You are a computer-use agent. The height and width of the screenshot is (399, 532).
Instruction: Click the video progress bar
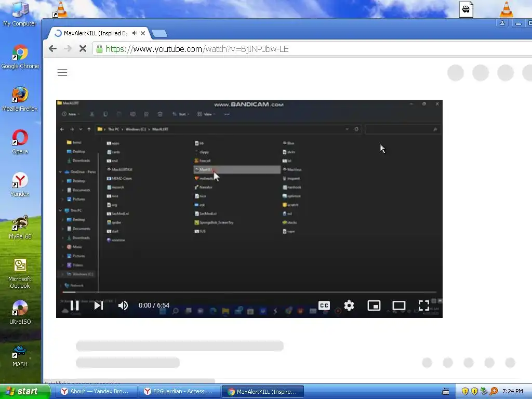click(249, 292)
